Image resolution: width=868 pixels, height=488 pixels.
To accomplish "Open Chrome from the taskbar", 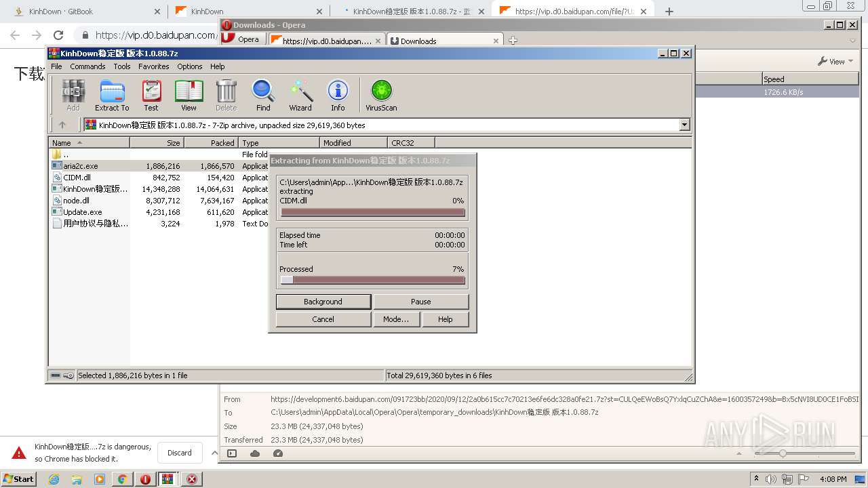I will pyautogui.click(x=122, y=479).
